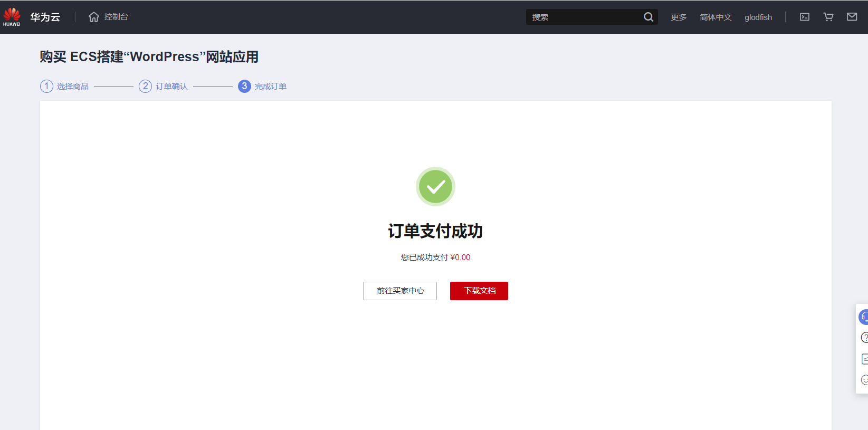Click the document form icon in sidebar
Screen dimensions: 868x430
pos(864,359)
